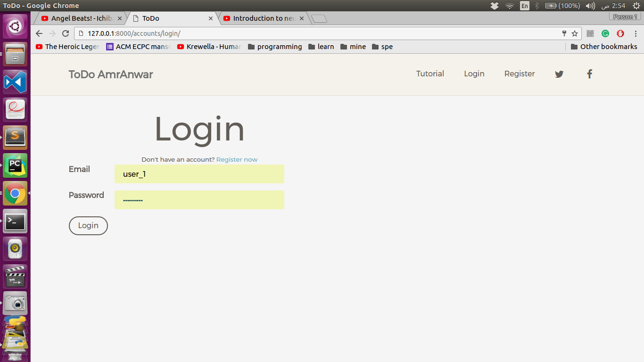Click inside the Email input field
Screen dimensions: 644x362
coord(199,174)
